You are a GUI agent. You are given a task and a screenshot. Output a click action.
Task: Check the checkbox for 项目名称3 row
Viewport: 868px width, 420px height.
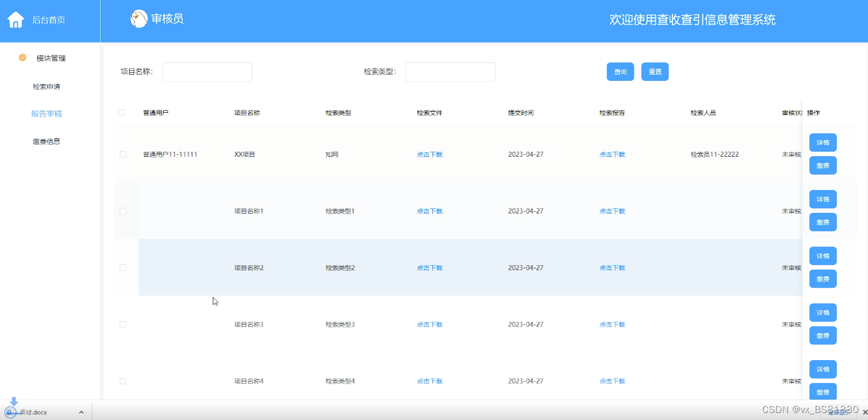(123, 324)
